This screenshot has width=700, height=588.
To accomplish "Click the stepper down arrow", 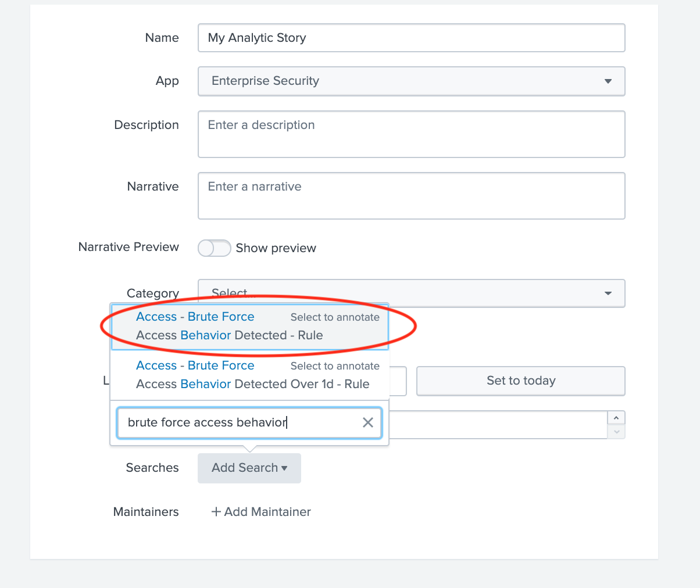I will 616,432.
